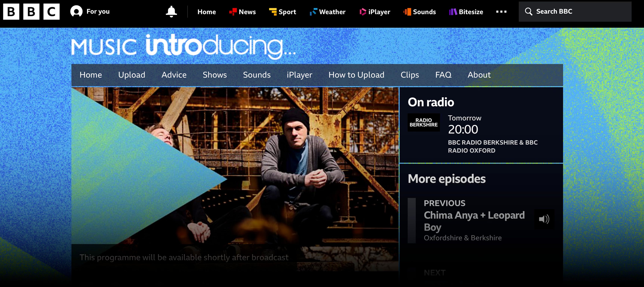Open BBC News link
Image resolution: width=644 pixels, height=287 pixels.
(x=242, y=12)
